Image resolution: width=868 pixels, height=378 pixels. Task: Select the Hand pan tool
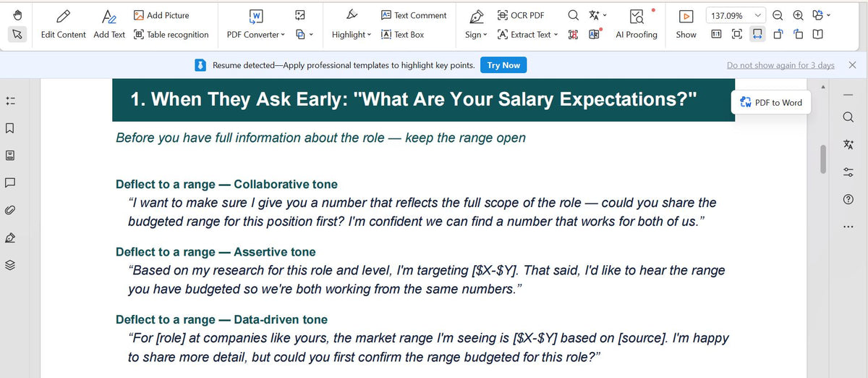click(18, 15)
